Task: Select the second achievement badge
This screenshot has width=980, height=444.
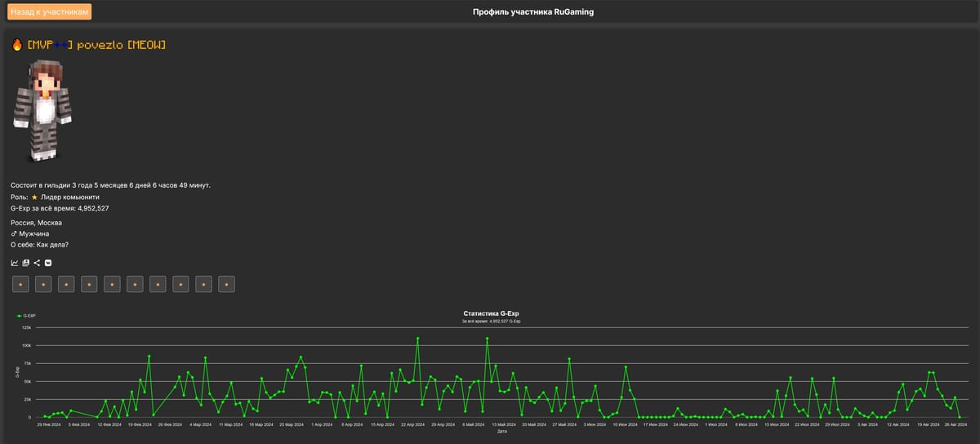Action: point(43,284)
